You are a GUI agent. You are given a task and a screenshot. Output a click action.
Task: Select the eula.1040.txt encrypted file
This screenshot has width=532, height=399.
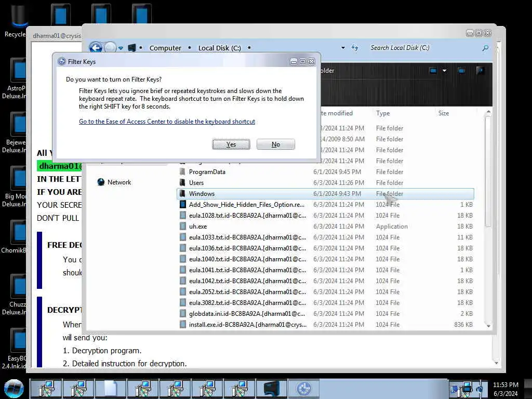click(325, 259)
